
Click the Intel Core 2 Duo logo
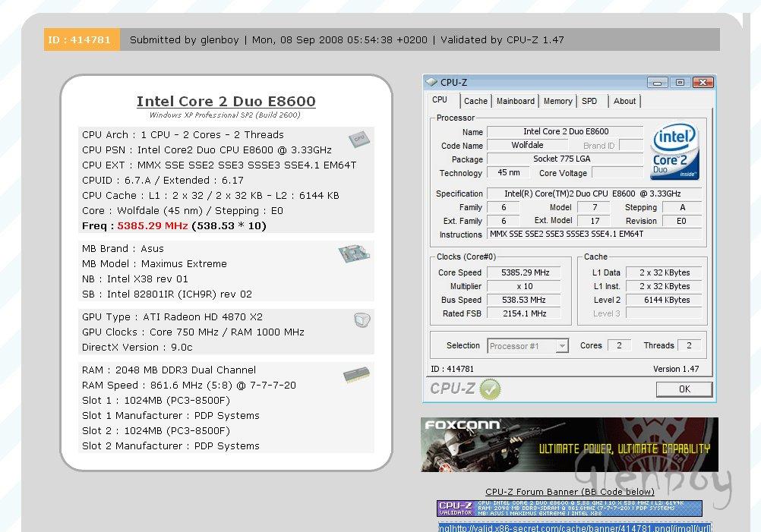coord(676,152)
